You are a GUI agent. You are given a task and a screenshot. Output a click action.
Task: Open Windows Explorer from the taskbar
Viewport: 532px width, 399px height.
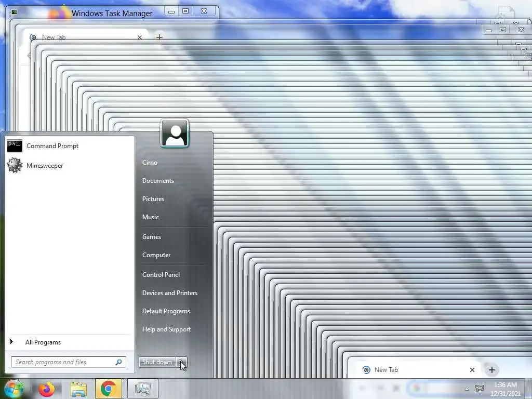(78, 389)
